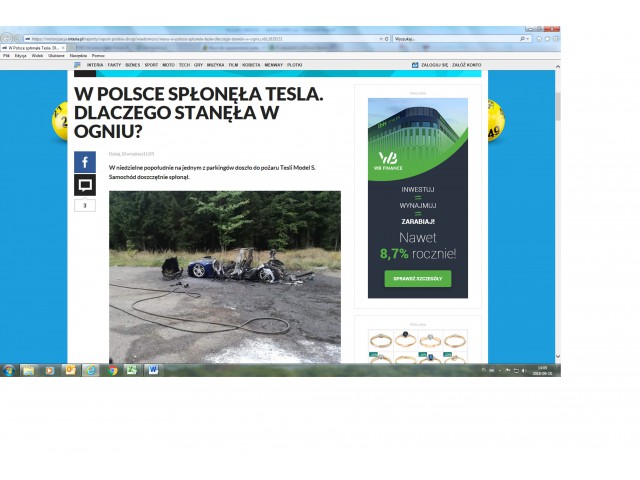Go to the MOTO section link

click(x=168, y=64)
